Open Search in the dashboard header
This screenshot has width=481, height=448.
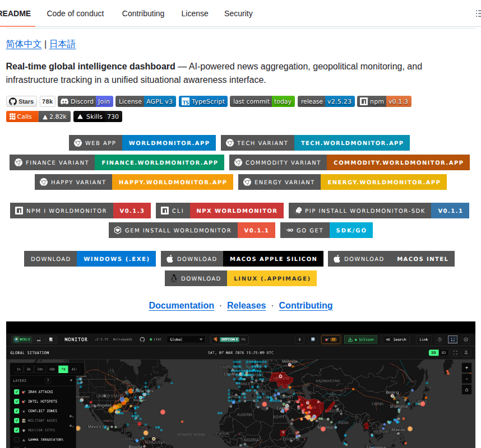396,339
